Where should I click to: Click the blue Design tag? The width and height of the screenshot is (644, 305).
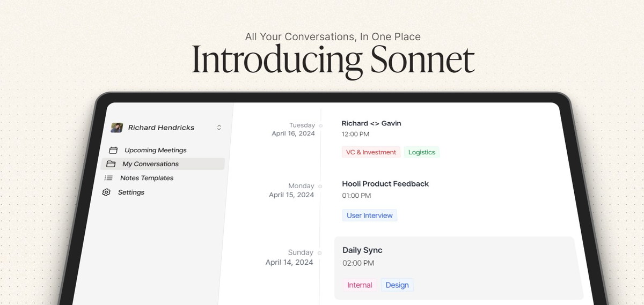(x=397, y=285)
